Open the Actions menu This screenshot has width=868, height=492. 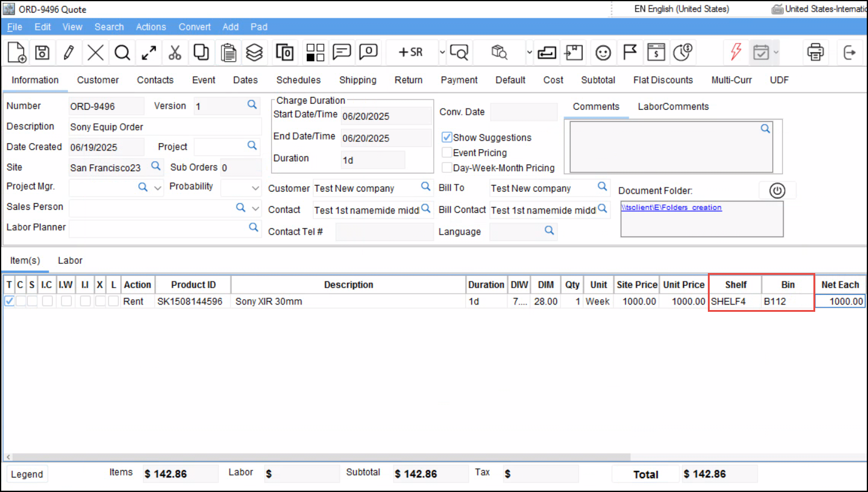click(x=150, y=27)
